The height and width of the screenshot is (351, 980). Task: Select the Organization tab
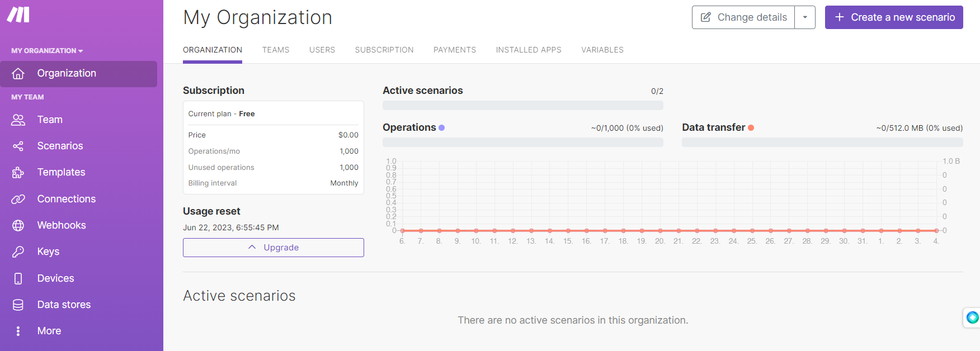pos(213,50)
